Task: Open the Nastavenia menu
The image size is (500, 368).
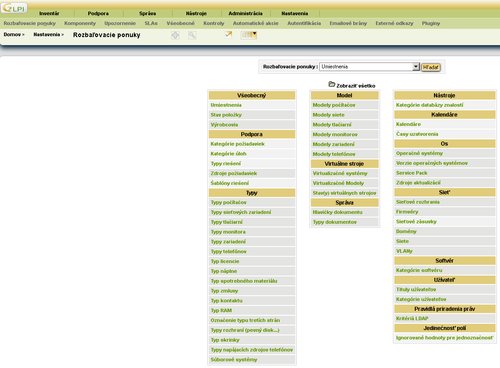Action: point(295,13)
